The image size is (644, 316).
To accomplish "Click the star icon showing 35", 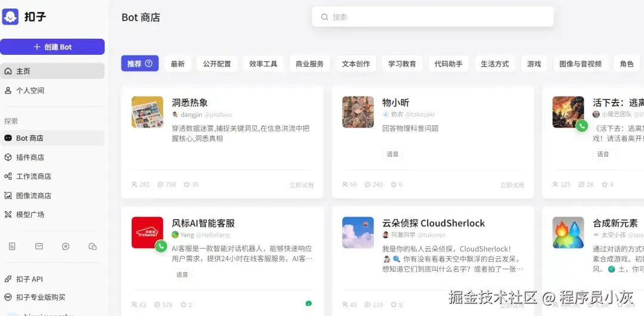I will tap(187, 184).
